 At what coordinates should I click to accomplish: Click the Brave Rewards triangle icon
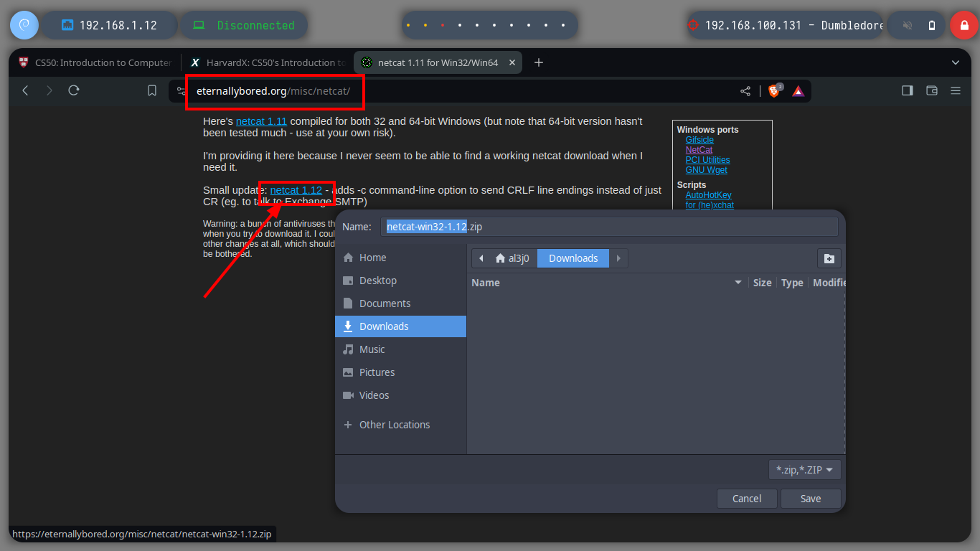click(798, 91)
